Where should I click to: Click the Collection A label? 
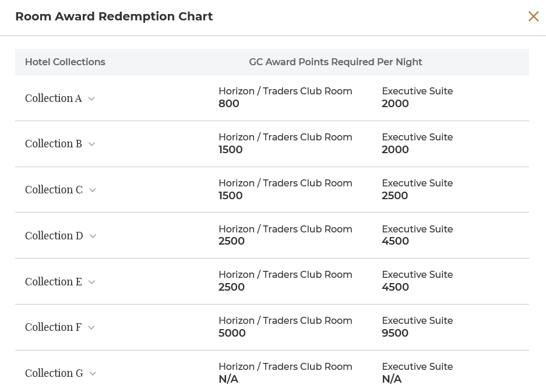point(53,98)
